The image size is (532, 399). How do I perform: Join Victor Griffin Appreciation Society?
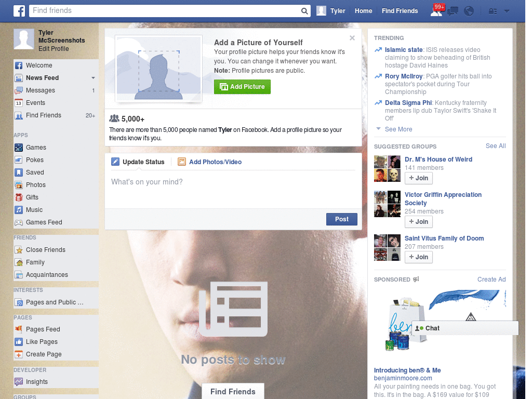click(x=418, y=222)
